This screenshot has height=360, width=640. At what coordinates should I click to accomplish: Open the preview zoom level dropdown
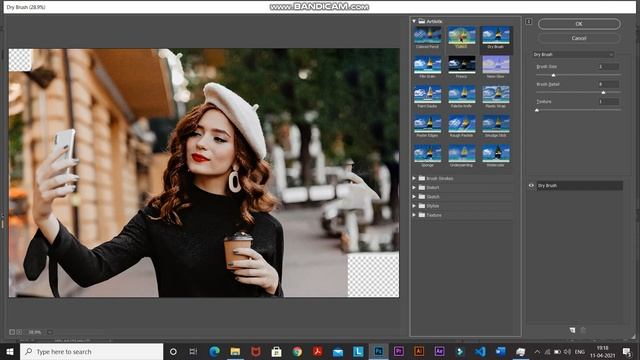click(50, 332)
